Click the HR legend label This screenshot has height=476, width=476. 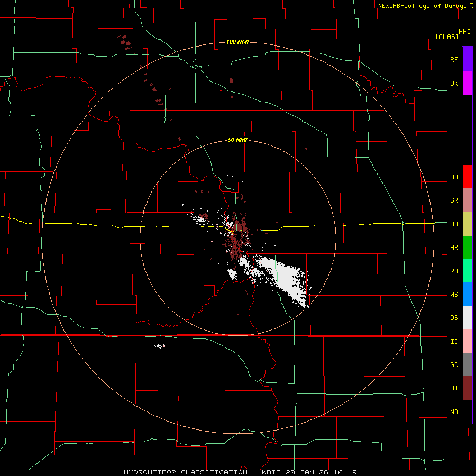point(454,247)
